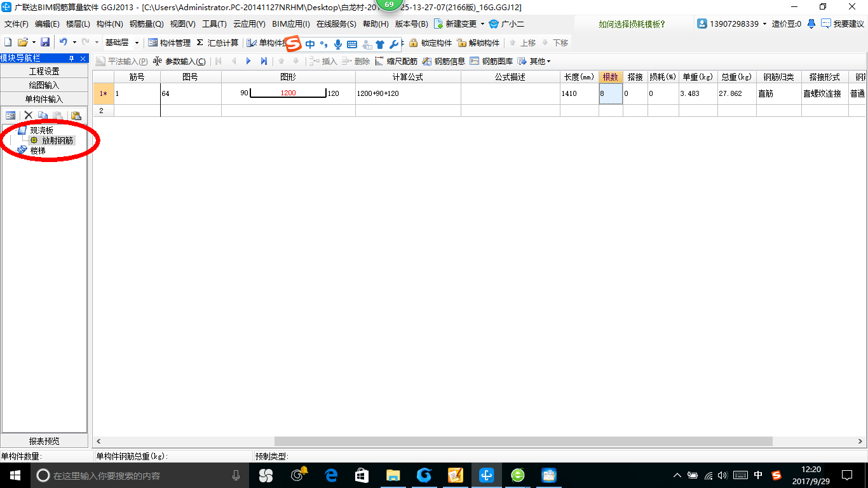Image resolution: width=868 pixels, height=488 pixels.
Task: Open BIM应用(I) menu
Action: [x=290, y=24]
